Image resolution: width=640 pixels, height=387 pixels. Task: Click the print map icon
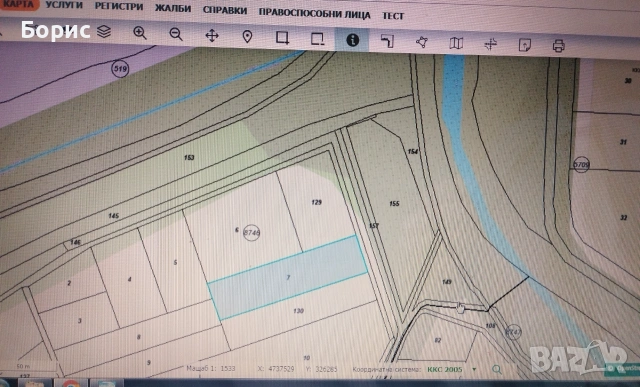pyautogui.click(x=559, y=46)
